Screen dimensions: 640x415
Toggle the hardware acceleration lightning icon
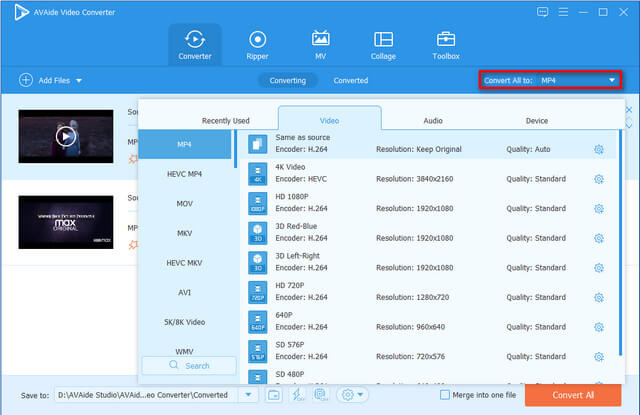pos(298,395)
